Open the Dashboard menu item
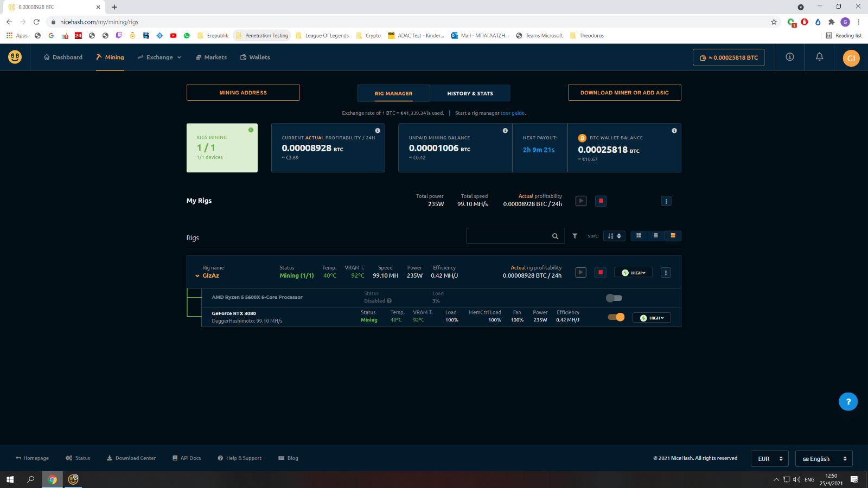 [63, 57]
